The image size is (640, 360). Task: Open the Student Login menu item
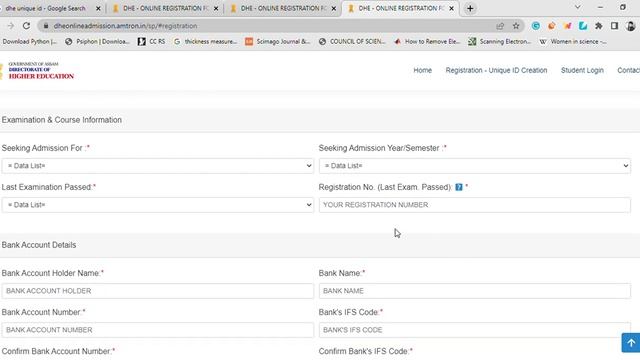[x=582, y=70]
